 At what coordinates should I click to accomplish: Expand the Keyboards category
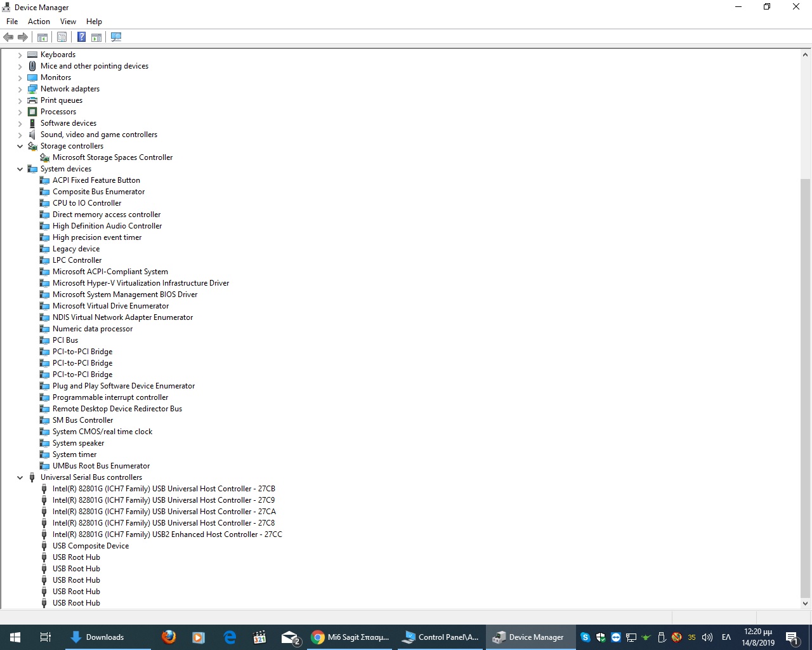tap(20, 55)
